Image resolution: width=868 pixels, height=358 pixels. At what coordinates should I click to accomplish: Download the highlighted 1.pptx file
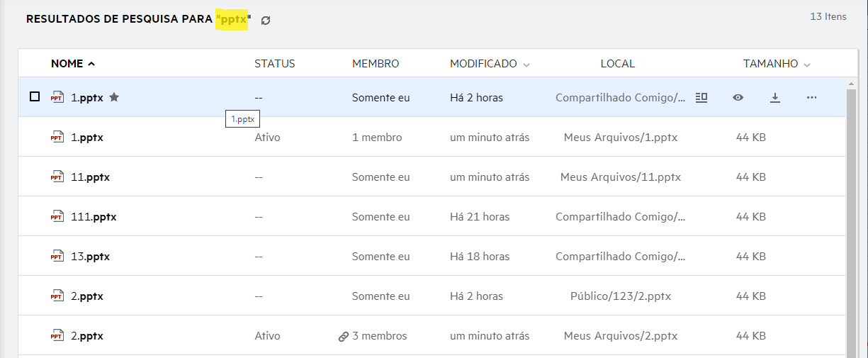tap(775, 98)
